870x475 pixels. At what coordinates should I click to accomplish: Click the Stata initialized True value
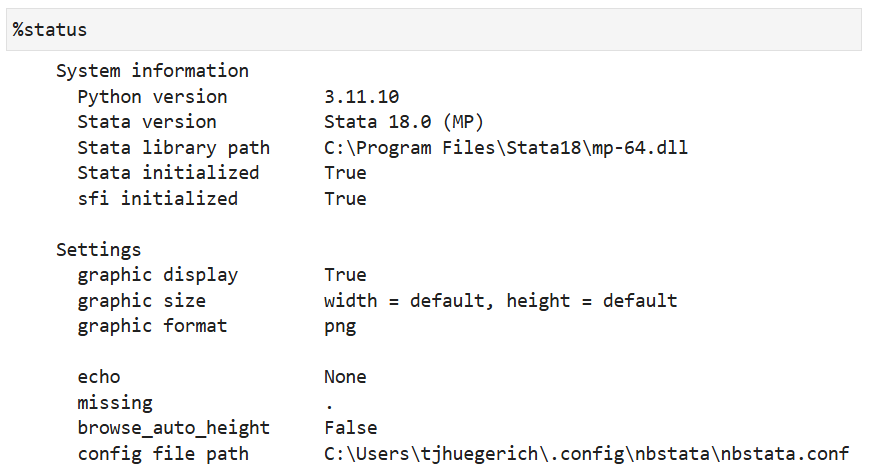345,173
